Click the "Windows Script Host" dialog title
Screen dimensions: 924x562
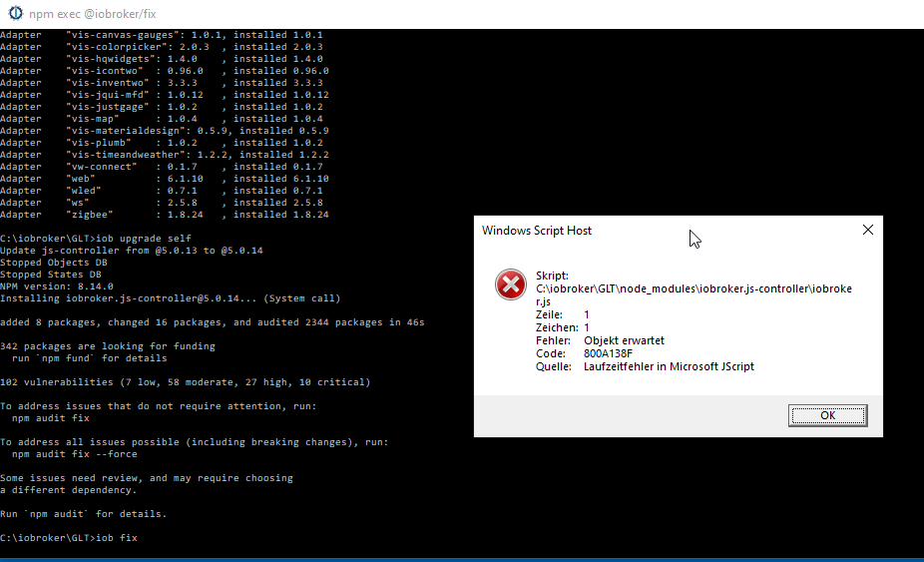pos(537,231)
